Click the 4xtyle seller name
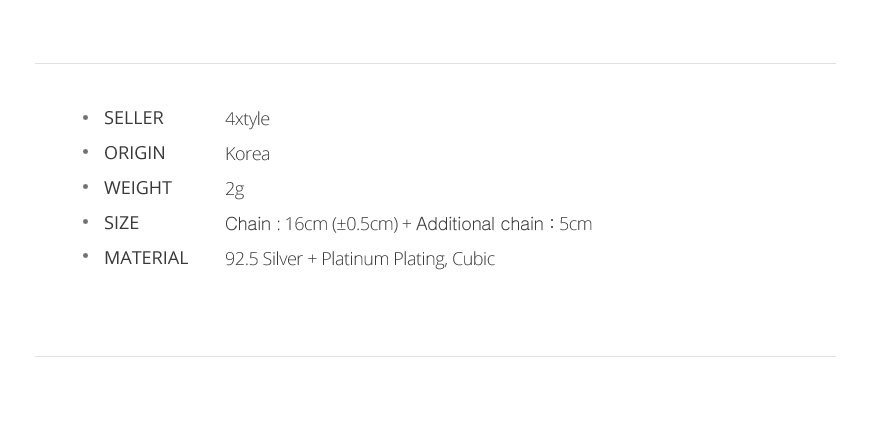Viewport: 873px width, 437px height. (x=247, y=119)
